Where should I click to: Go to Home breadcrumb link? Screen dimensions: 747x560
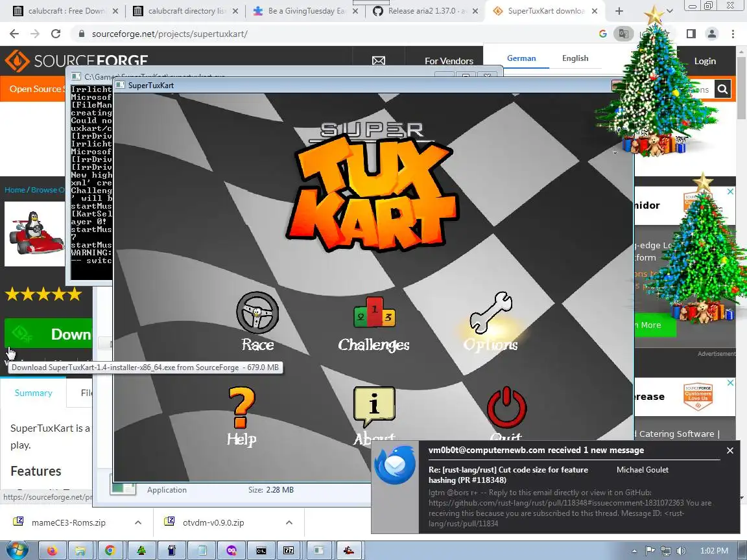(15, 189)
